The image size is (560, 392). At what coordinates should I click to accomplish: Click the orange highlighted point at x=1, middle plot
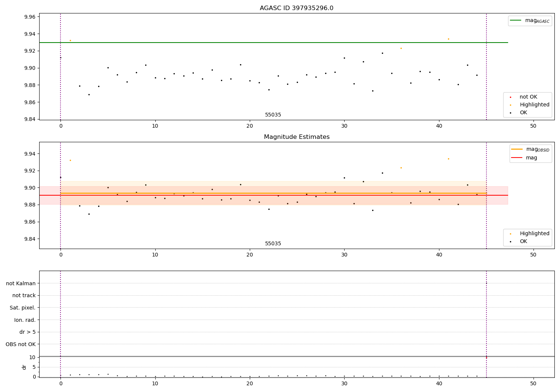70,160
